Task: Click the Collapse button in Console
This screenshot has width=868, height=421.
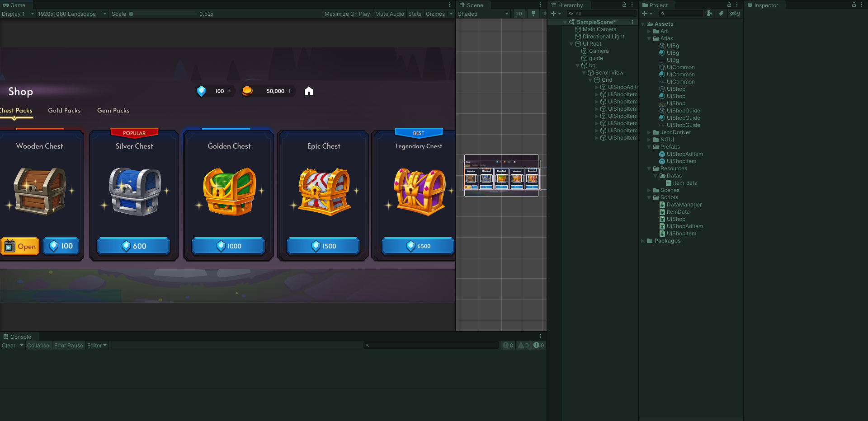Action: pyautogui.click(x=38, y=346)
